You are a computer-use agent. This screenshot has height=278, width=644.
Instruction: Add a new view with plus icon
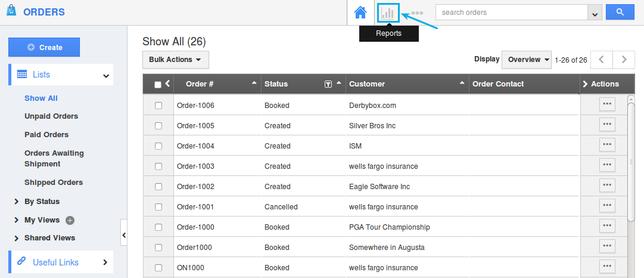coord(70,220)
